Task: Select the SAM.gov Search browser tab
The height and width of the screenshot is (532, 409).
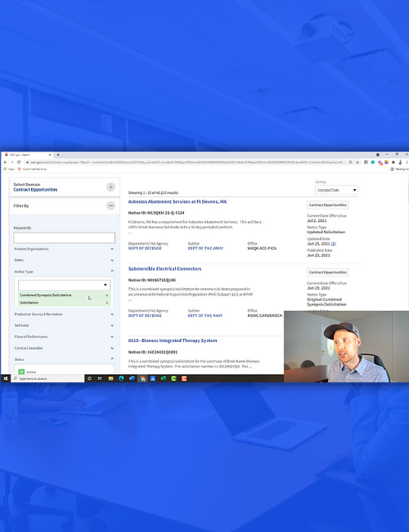Action: coord(27,155)
